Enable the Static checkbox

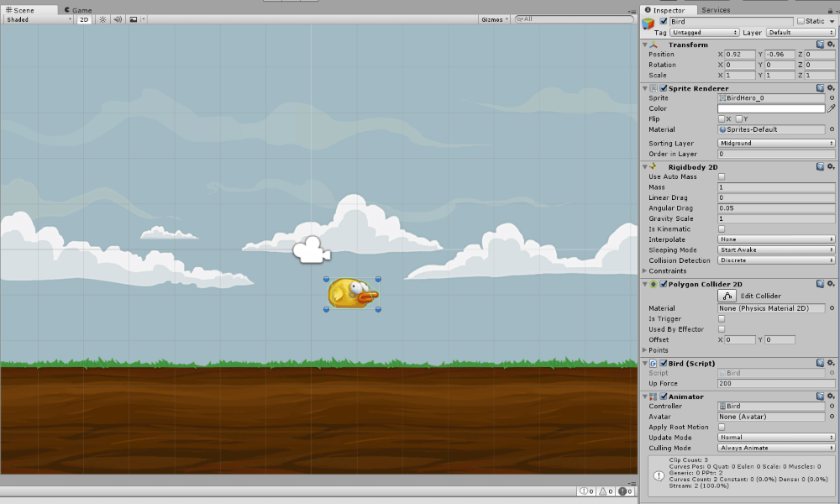point(801,22)
